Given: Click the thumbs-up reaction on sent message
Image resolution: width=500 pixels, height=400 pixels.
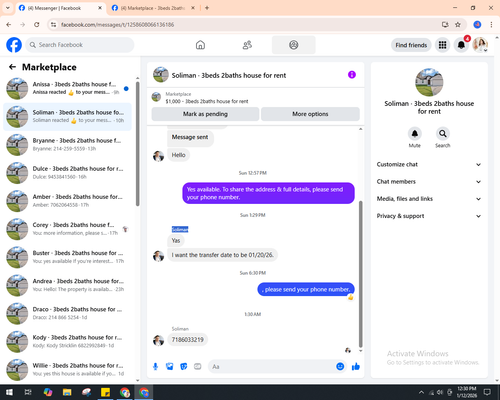Looking at the screenshot, I should pos(350,297).
